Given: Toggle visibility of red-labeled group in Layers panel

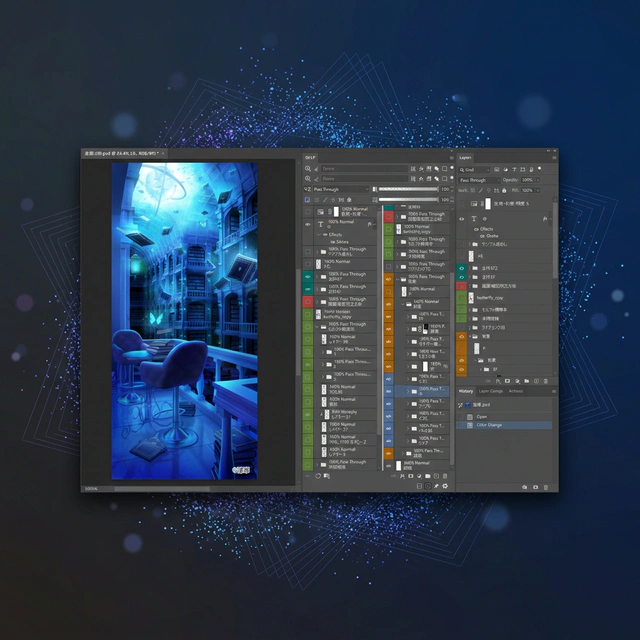Looking at the screenshot, I should [462, 286].
